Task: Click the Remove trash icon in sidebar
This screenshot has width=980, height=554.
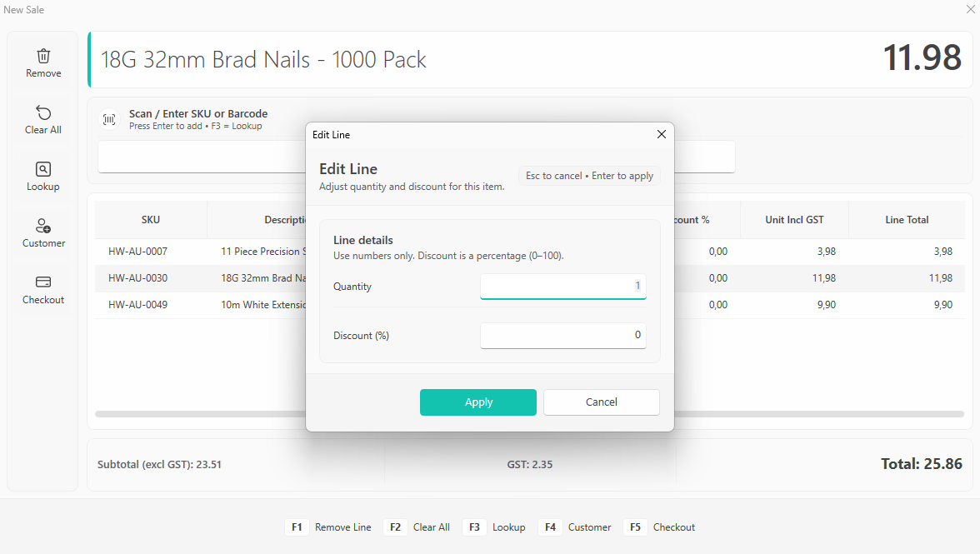Action: 43,56
